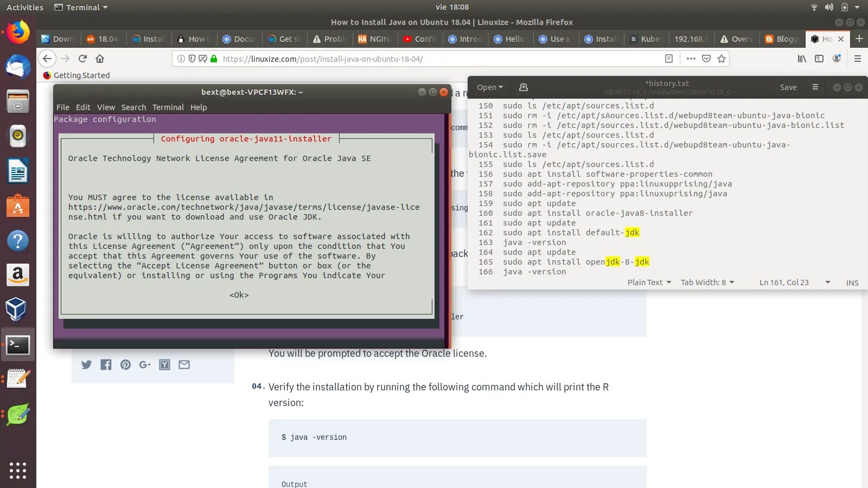Save history.txt in gedit

[x=788, y=87]
